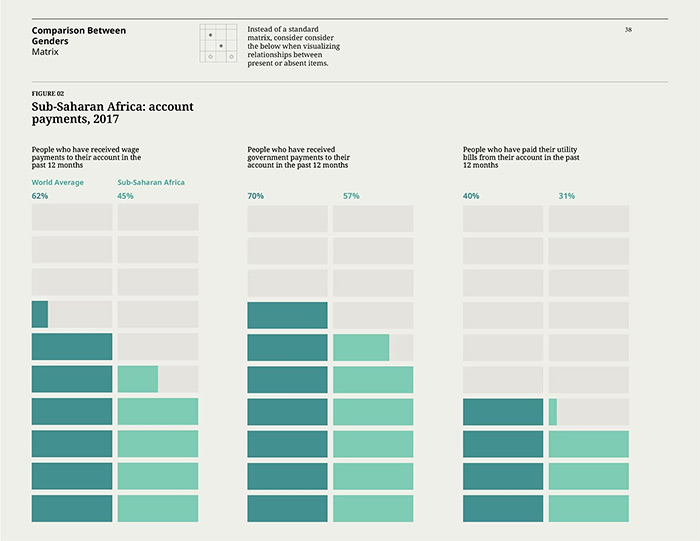
Task: Click the 31% utility bills value
Action: (x=567, y=196)
